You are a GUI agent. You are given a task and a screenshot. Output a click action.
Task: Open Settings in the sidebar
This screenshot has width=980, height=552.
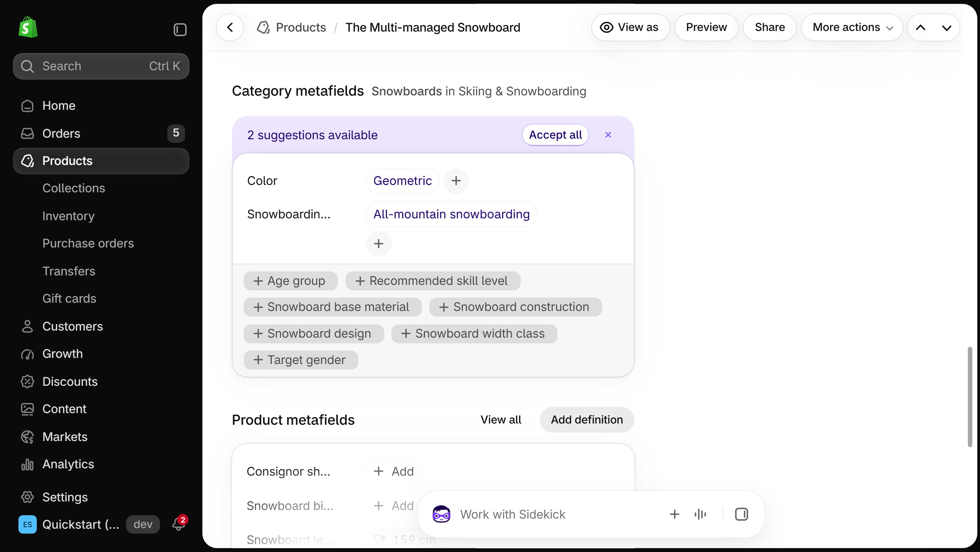pos(101,497)
